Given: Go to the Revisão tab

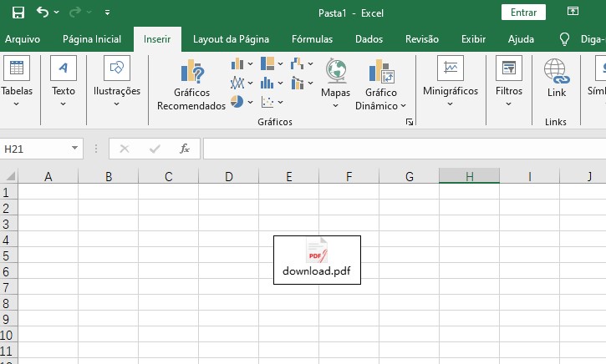Looking at the screenshot, I should coord(422,39).
